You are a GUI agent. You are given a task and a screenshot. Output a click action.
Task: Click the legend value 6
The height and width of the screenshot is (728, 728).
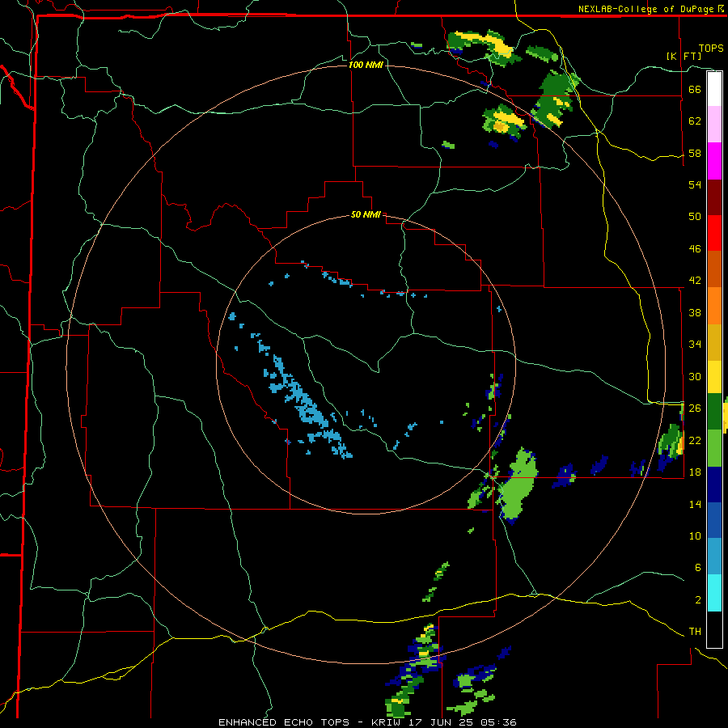[698, 568]
